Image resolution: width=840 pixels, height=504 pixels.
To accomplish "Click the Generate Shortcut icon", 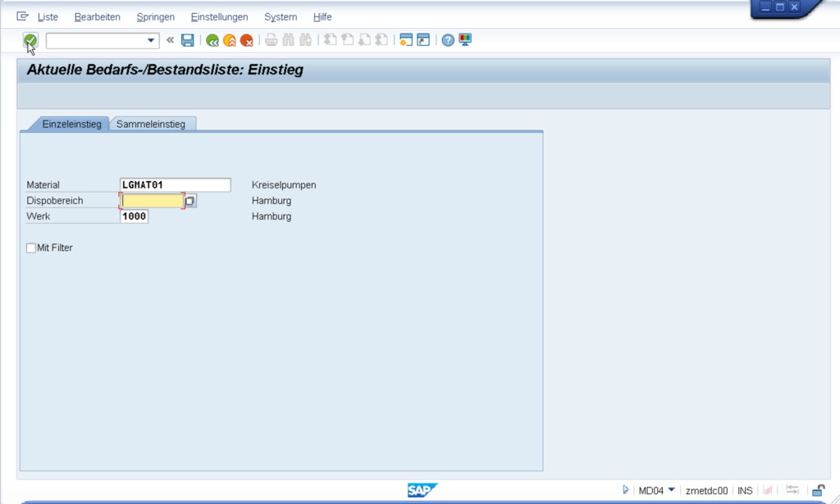I will pos(423,40).
